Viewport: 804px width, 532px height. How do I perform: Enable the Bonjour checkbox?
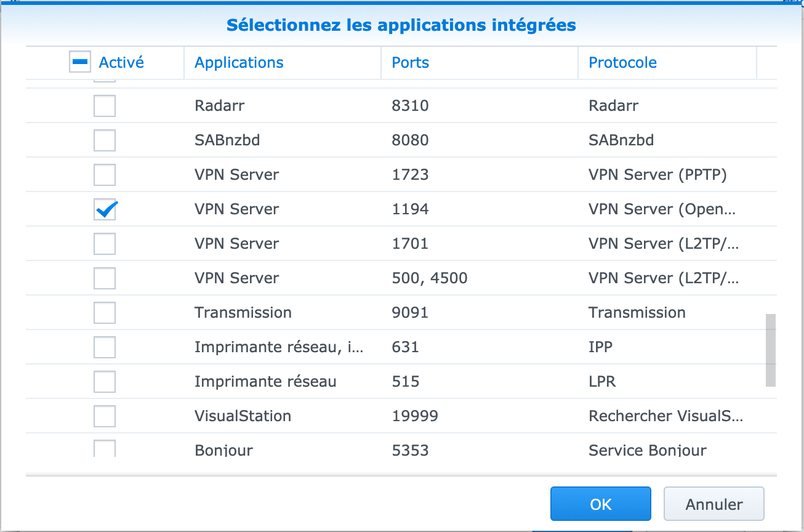(104, 448)
